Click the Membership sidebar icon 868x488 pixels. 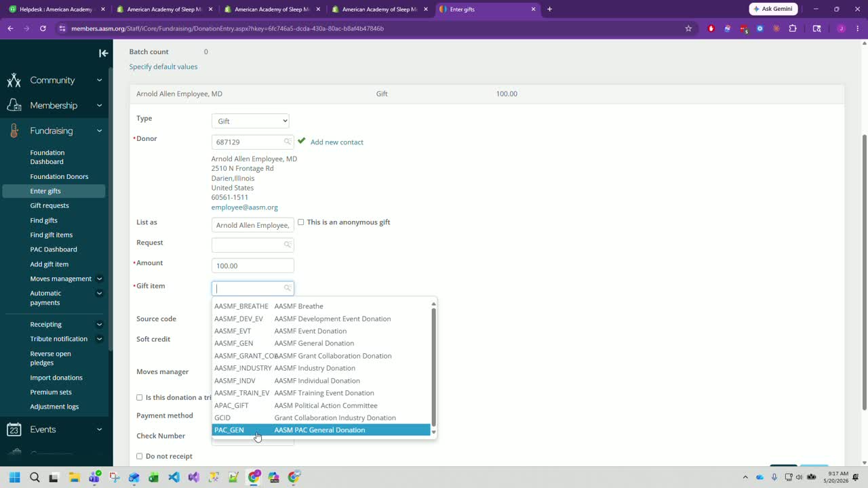pyautogui.click(x=14, y=105)
